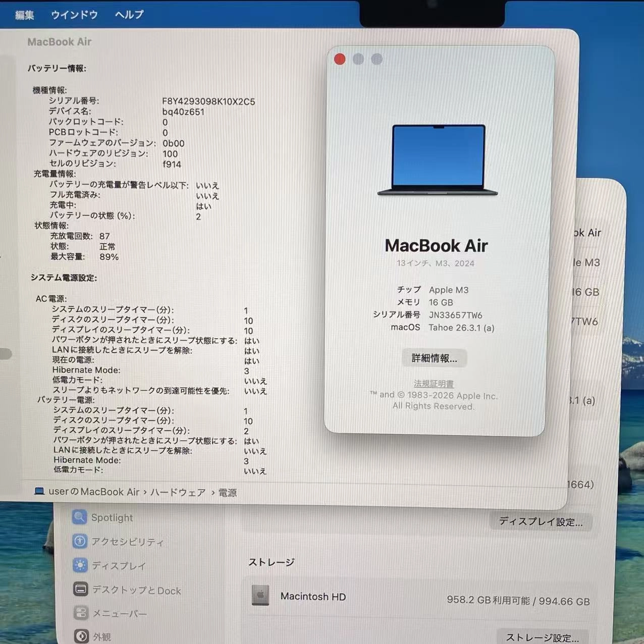Click the laptop icon in path bar
The height and width of the screenshot is (644, 644).
coord(39,491)
